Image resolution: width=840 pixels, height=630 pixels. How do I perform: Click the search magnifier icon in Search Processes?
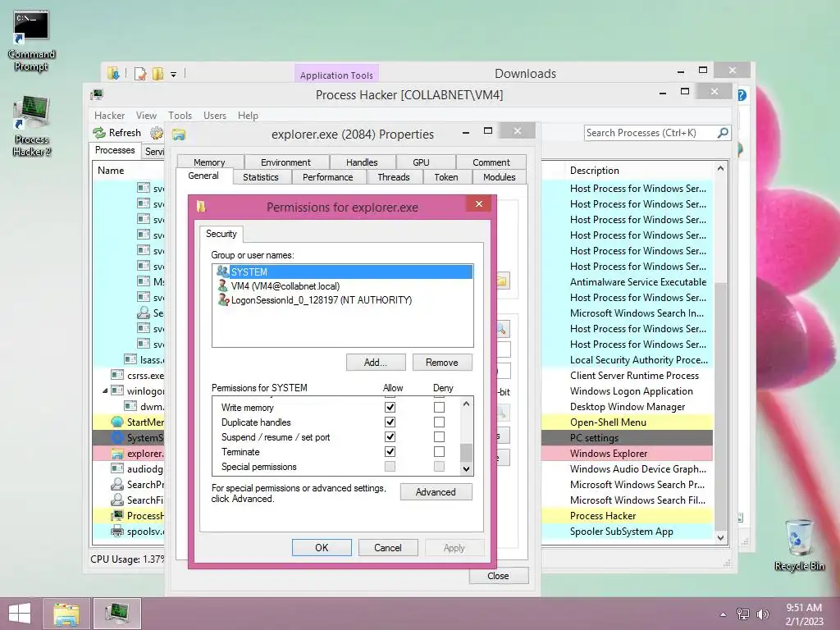pyautogui.click(x=723, y=132)
